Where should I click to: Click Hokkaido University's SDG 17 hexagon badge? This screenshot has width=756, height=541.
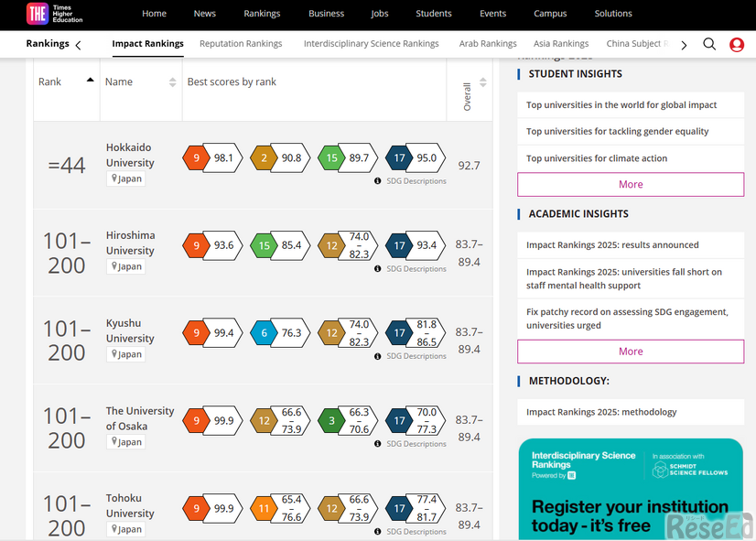click(399, 157)
